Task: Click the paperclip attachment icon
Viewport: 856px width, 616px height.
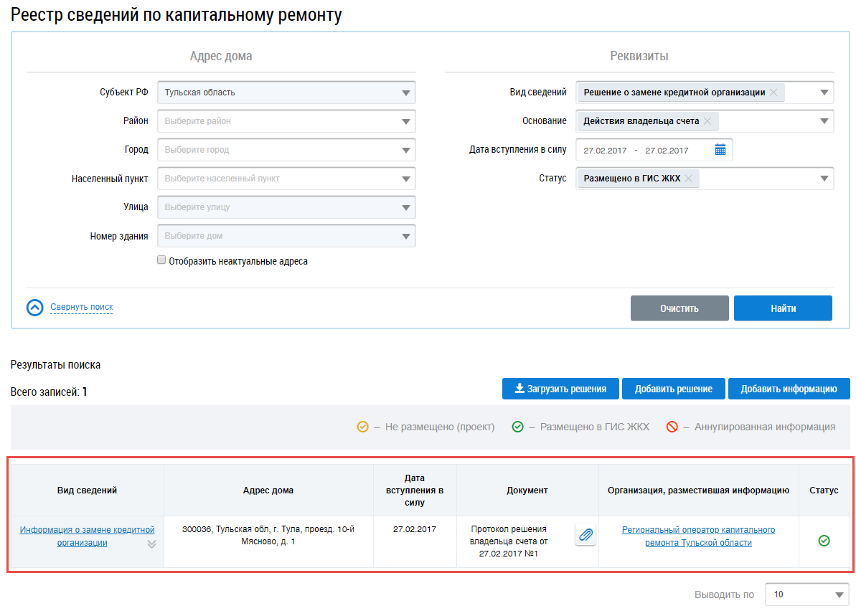Action: pyautogui.click(x=585, y=535)
